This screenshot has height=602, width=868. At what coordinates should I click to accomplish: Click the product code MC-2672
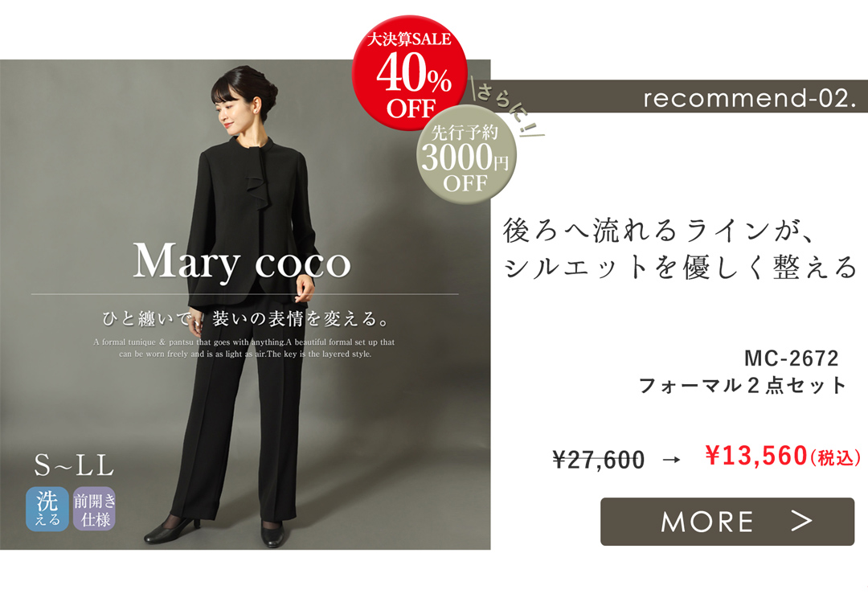point(791,358)
